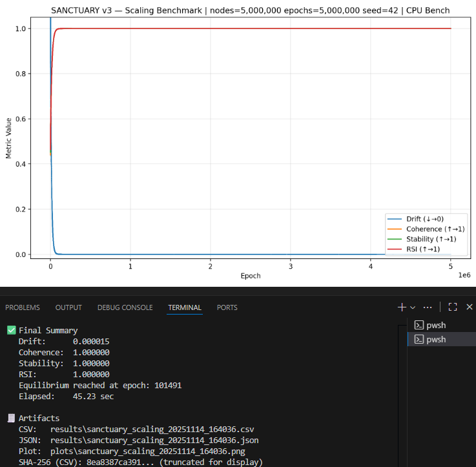Create a new terminal with plus icon
The image size is (476, 467).
pyautogui.click(x=402, y=307)
